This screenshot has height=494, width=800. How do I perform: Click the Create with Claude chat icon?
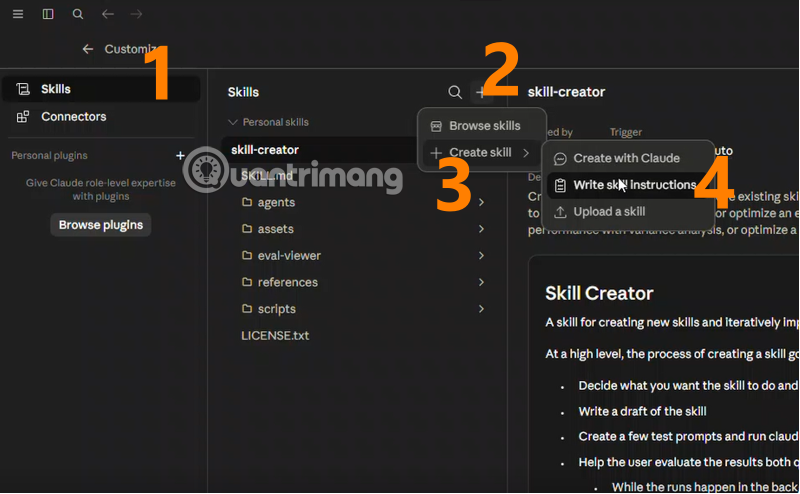pyautogui.click(x=560, y=159)
